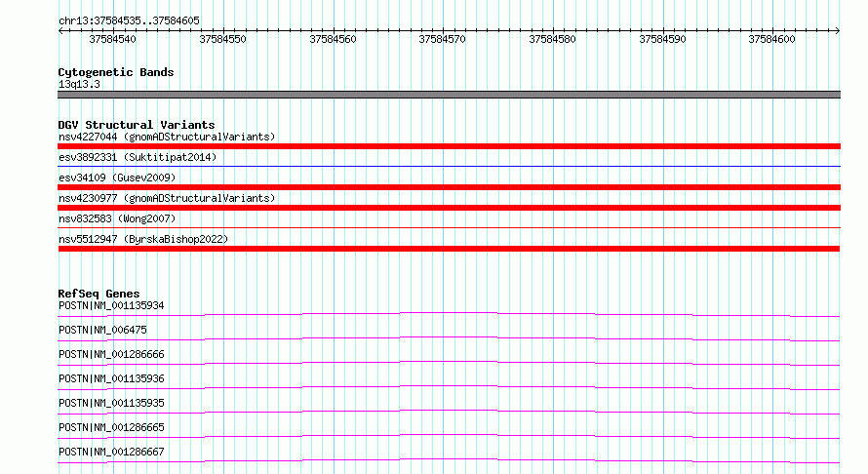Select the DGV Structural Variants track title
This screenshot has width=868, height=474.
[137, 125]
